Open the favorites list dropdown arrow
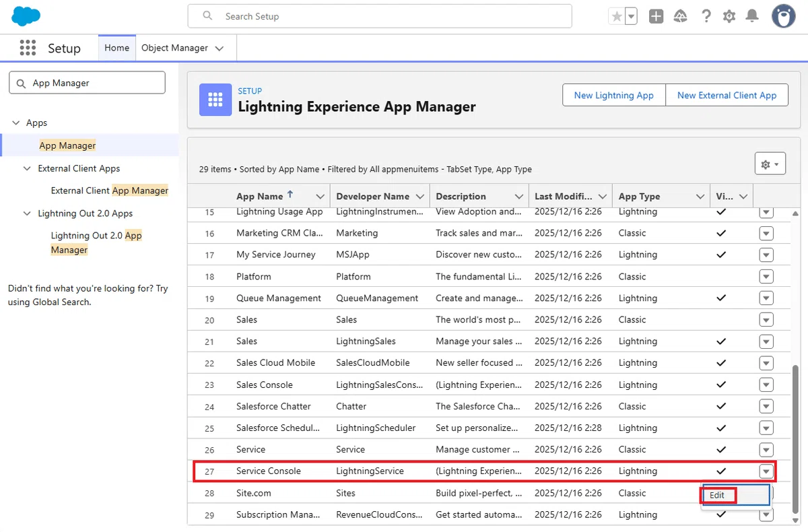 pos(631,16)
